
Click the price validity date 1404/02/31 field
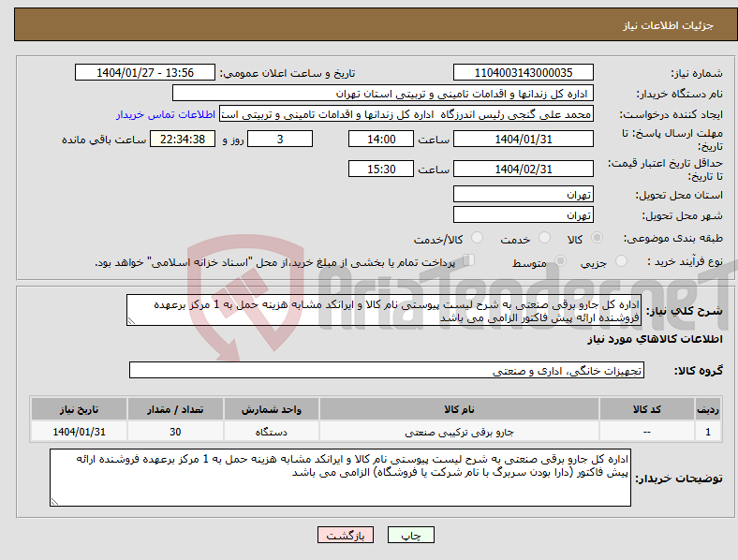click(524, 169)
